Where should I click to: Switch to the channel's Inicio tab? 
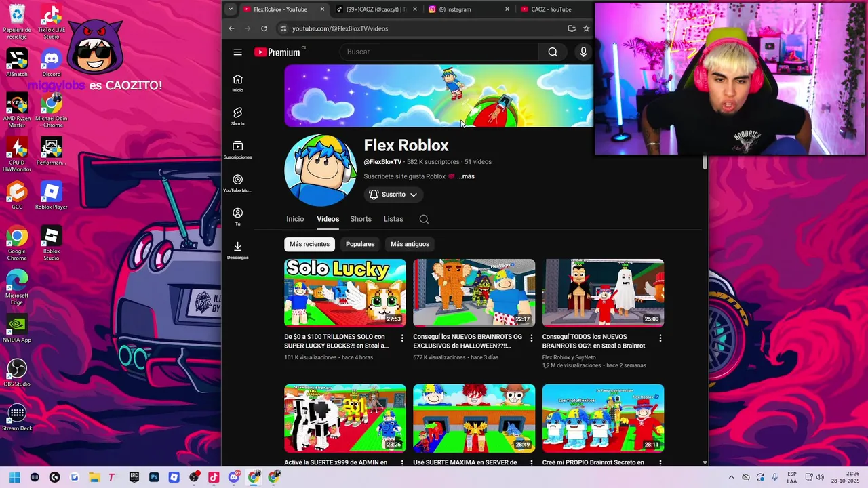click(295, 219)
